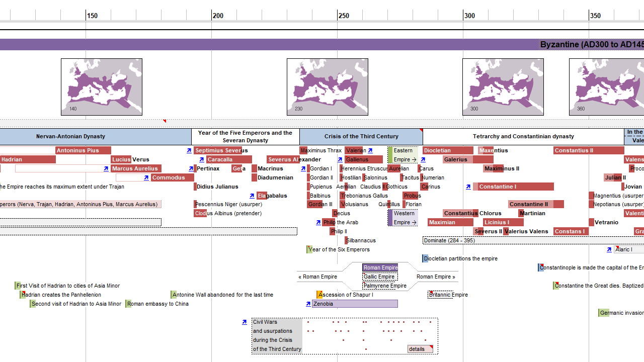Viewport: 644px width, 362px height.
Task: Open the link arrow beside Philip the Arab
Action: (x=318, y=223)
